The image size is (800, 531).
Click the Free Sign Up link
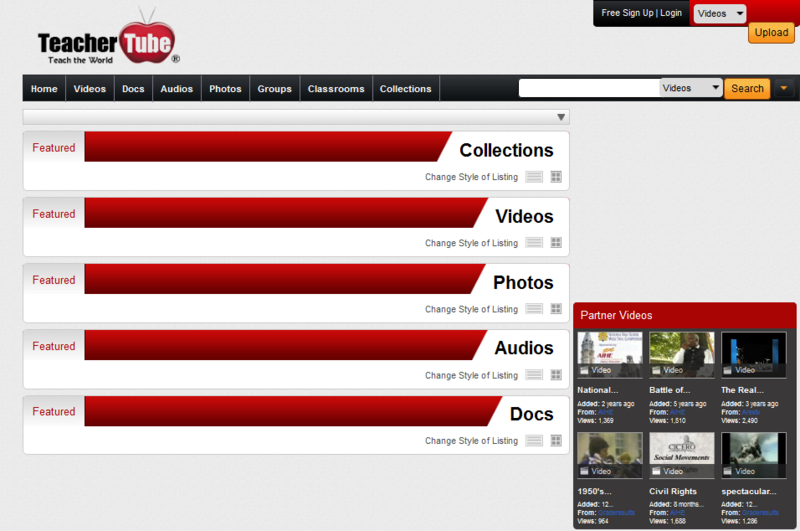(627, 13)
